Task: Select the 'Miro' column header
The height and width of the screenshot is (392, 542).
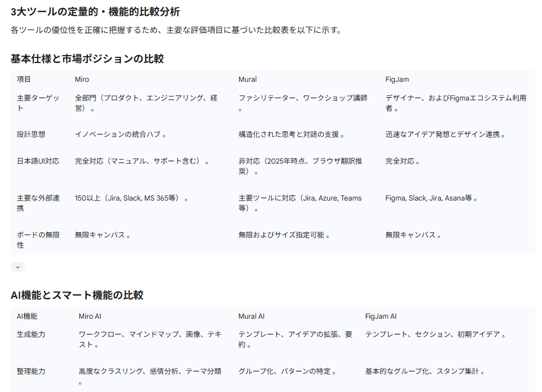Action: click(82, 80)
